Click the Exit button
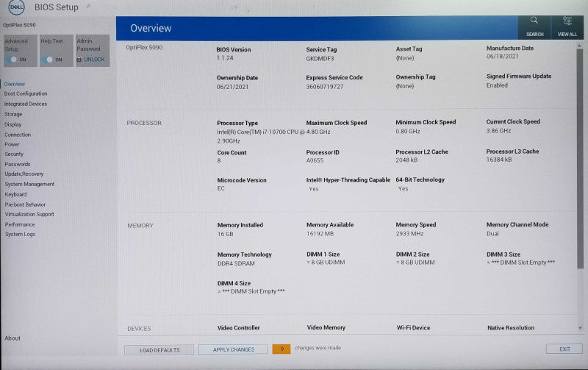Image resolution: width=588 pixels, height=370 pixels. coord(564,349)
